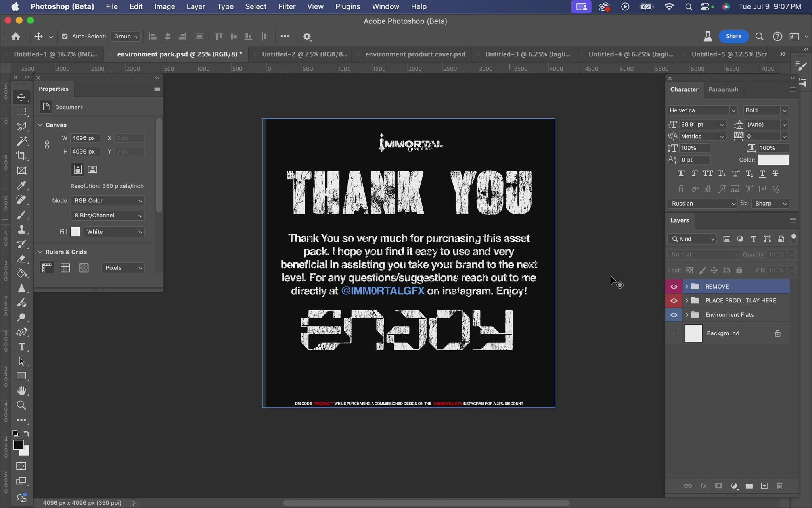Select the Move tool in toolbar
The height and width of the screenshot is (508, 812).
[21, 97]
